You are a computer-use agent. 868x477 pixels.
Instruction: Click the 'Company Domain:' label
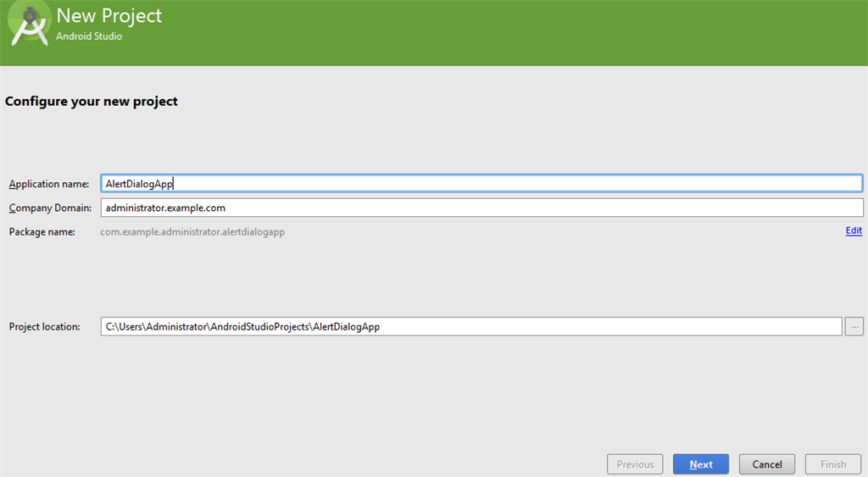(50, 208)
